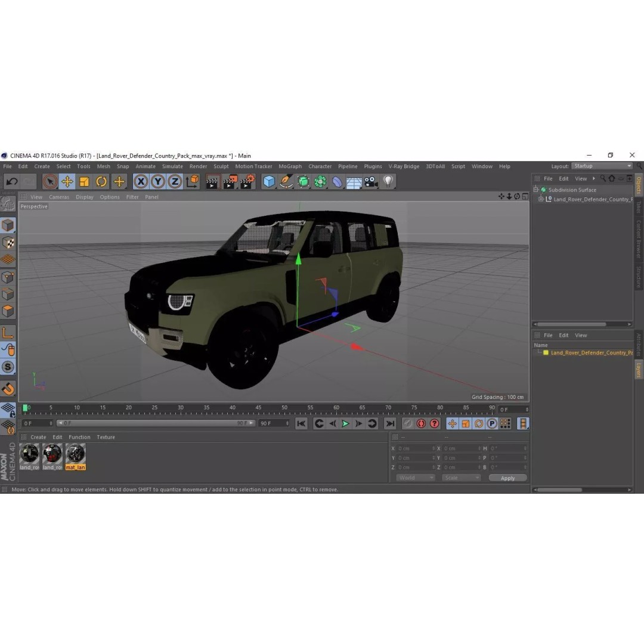Open the Layout Startup dropdown

coord(602,166)
